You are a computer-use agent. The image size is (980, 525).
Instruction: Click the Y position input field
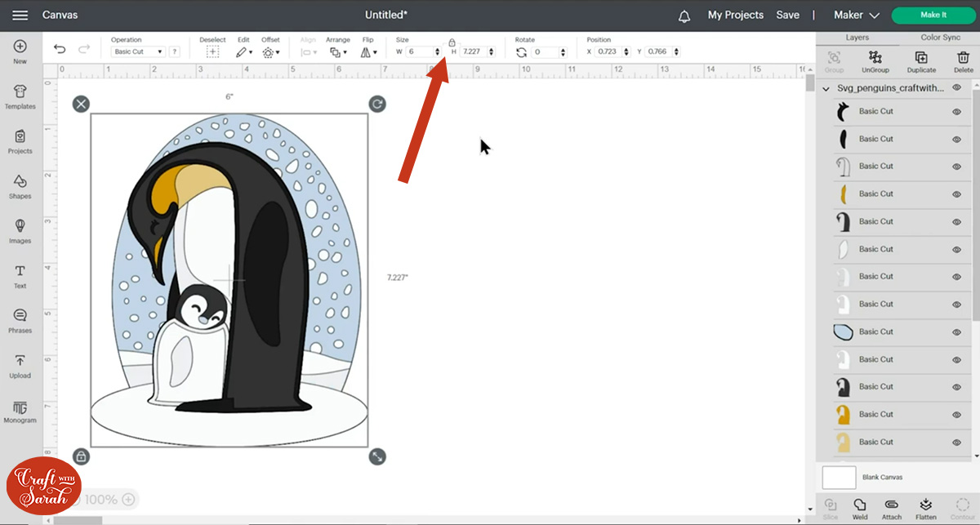pos(659,51)
